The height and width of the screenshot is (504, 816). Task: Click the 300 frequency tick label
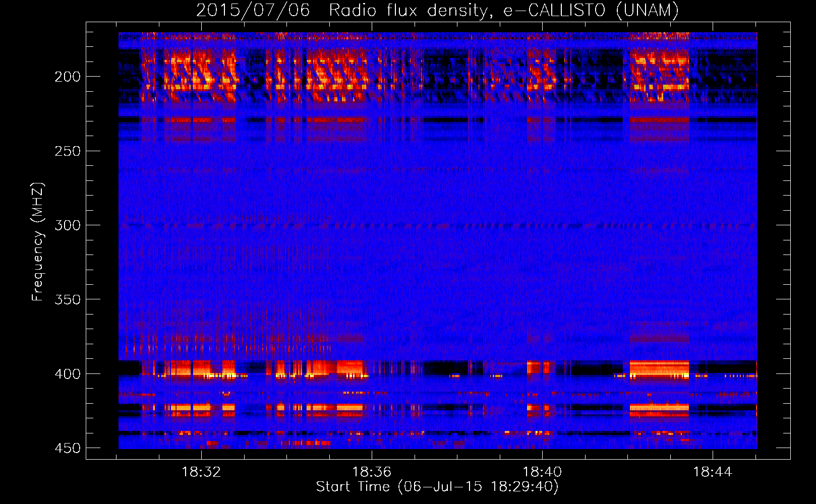click(67, 225)
